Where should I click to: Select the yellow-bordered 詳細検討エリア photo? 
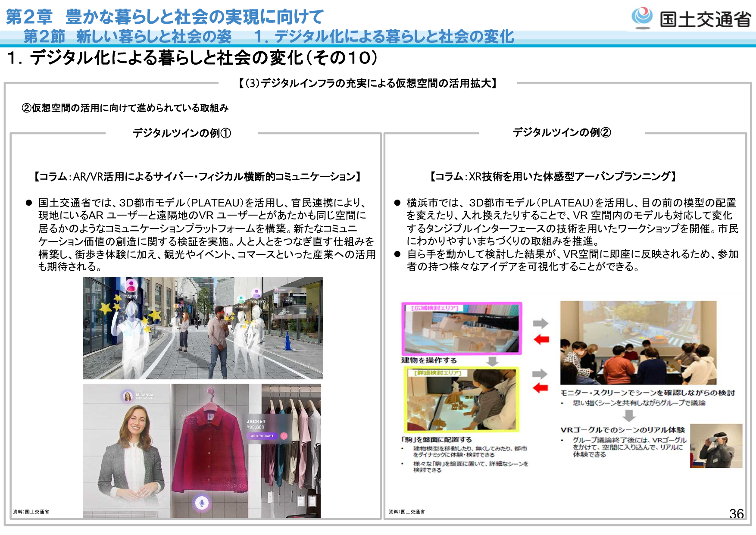tap(462, 400)
